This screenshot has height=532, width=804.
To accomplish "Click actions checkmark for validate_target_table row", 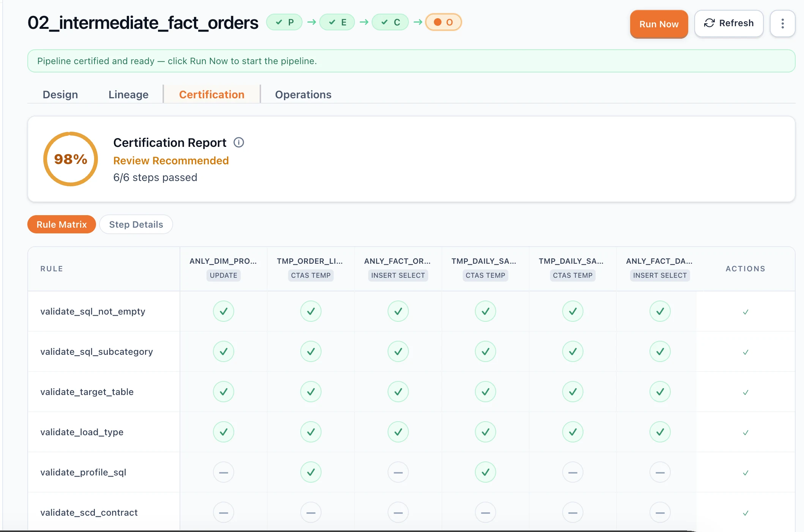I will point(746,392).
